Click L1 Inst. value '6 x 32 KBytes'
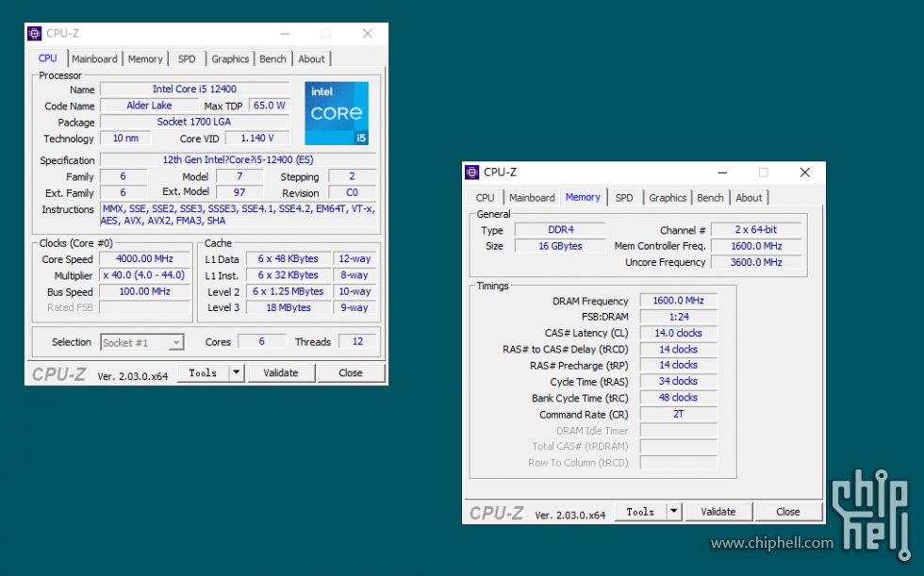This screenshot has height=576, width=924. point(289,275)
